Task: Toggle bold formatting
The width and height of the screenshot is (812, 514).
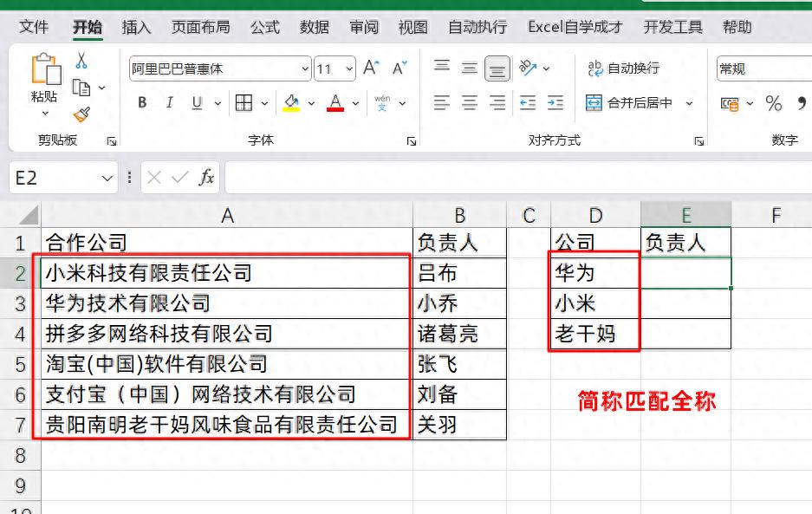Action: point(142,102)
